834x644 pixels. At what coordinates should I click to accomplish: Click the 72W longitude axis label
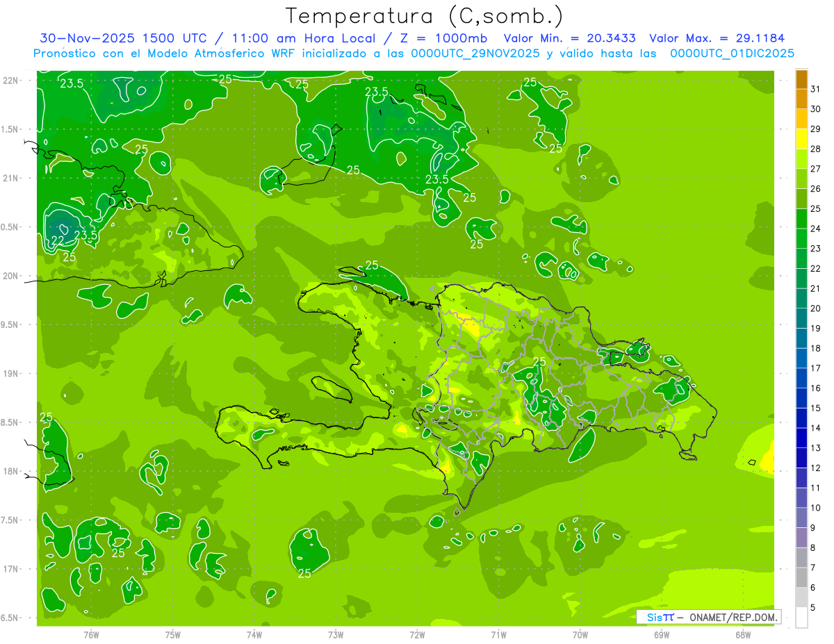pos(417,635)
